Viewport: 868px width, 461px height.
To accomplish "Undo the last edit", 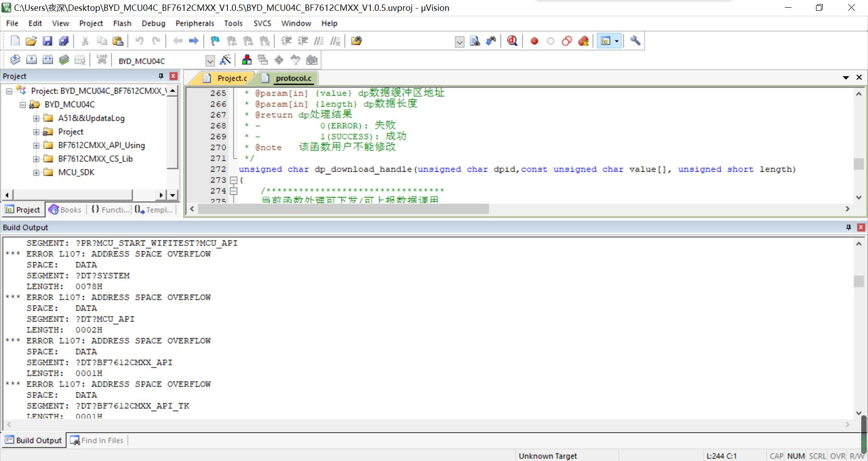I will tap(139, 41).
